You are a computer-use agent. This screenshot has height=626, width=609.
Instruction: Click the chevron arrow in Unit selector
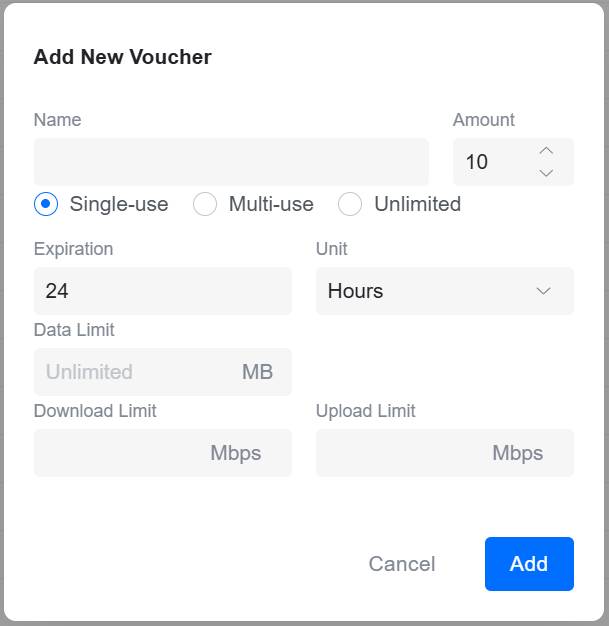543,291
